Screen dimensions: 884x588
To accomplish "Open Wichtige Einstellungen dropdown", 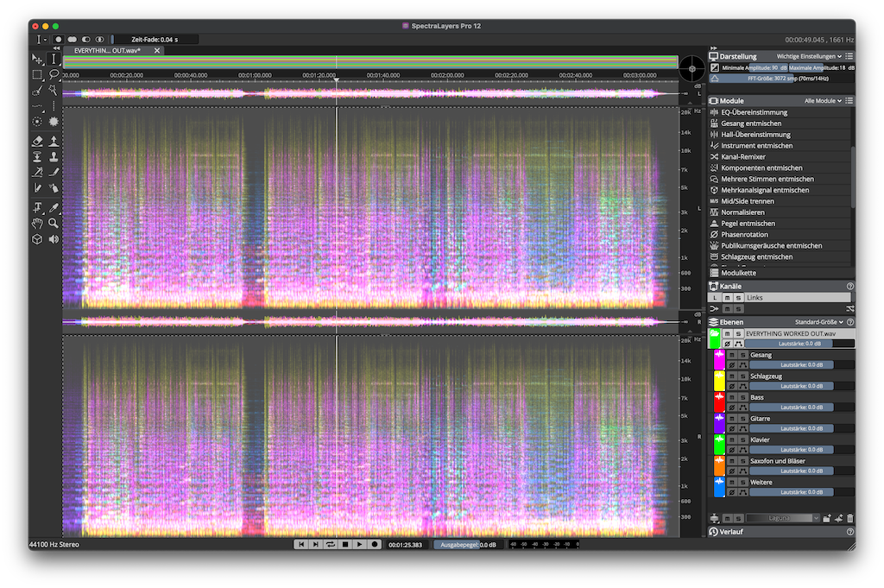I will pyautogui.click(x=809, y=56).
